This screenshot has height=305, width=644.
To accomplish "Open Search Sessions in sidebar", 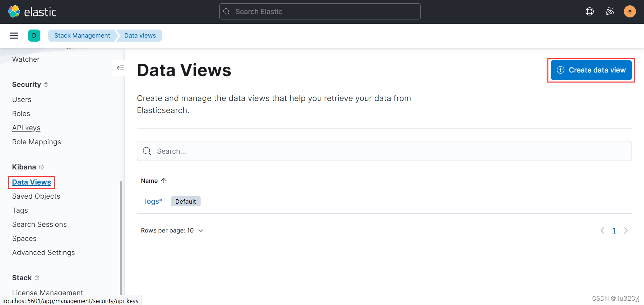I will tap(40, 224).
